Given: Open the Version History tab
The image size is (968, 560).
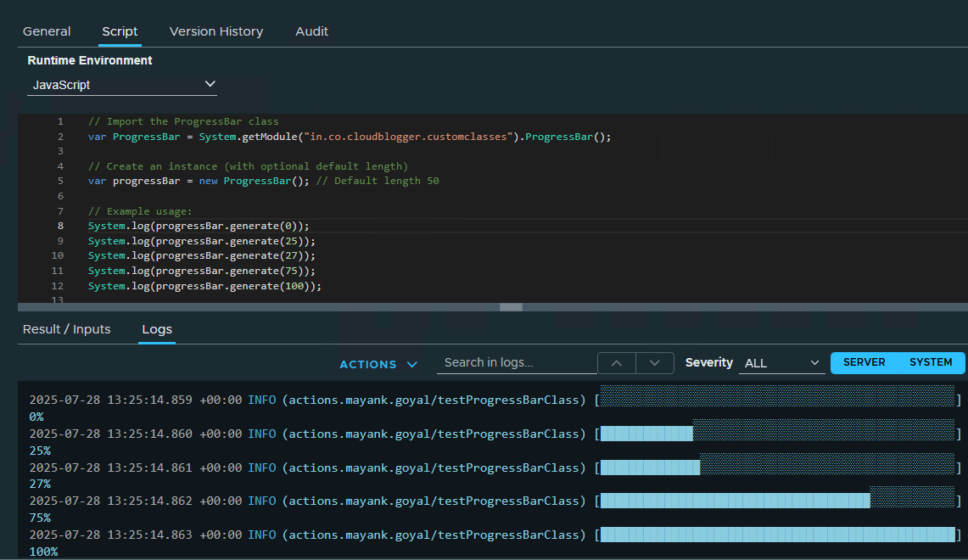Looking at the screenshot, I should [216, 31].
